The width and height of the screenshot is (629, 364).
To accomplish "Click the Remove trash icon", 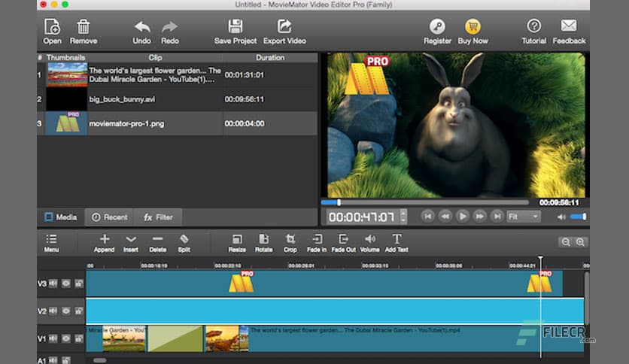I will coord(83,32).
